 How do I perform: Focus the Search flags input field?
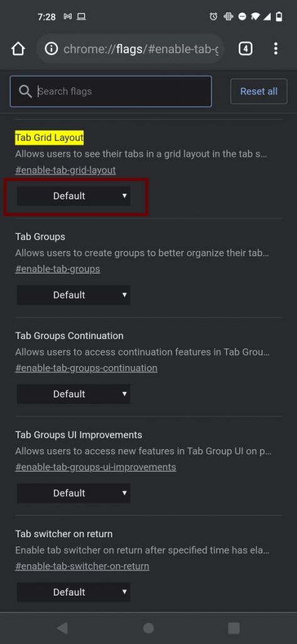point(111,91)
